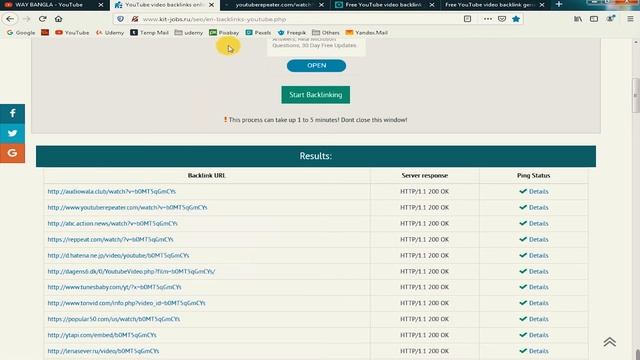Open the YouTube bookmark
The width and height of the screenshot is (640, 360).
coord(72,33)
